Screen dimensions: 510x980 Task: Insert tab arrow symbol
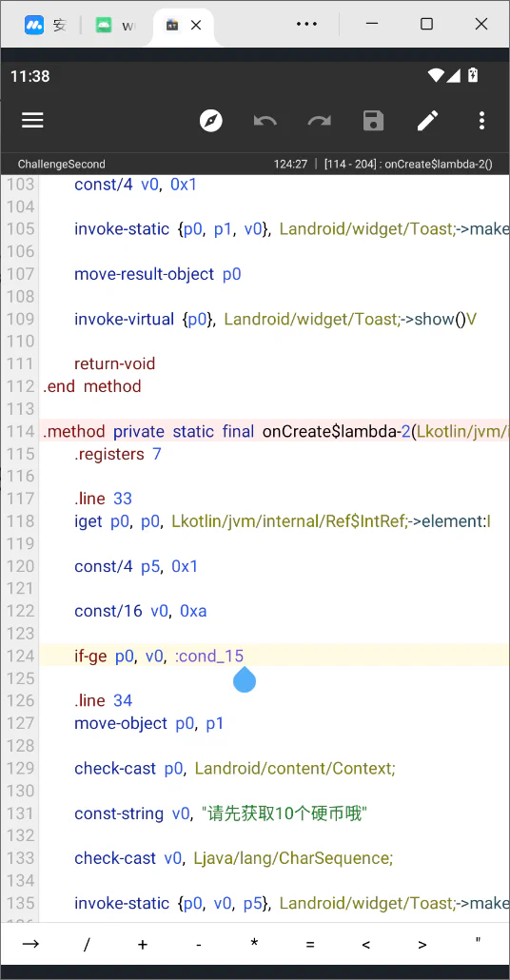pos(30,944)
